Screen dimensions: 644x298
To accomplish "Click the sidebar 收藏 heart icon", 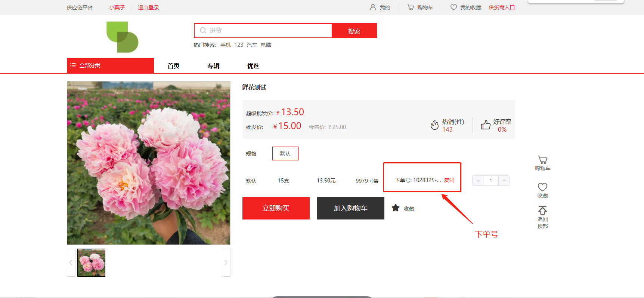I will click(542, 187).
